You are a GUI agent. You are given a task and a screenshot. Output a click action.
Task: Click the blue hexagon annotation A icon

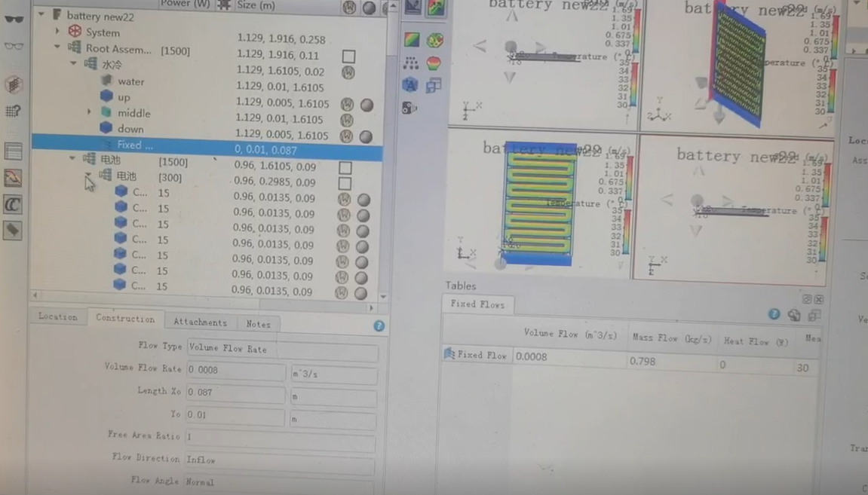(x=410, y=84)
